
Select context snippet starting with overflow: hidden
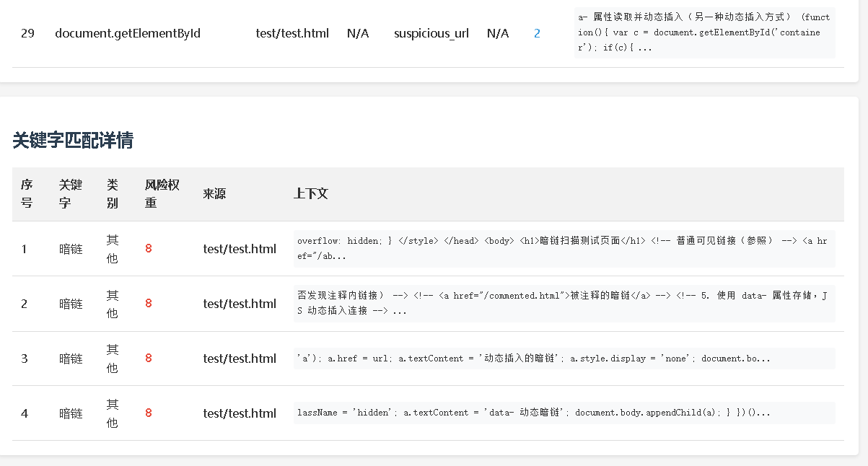coord(563,248)
